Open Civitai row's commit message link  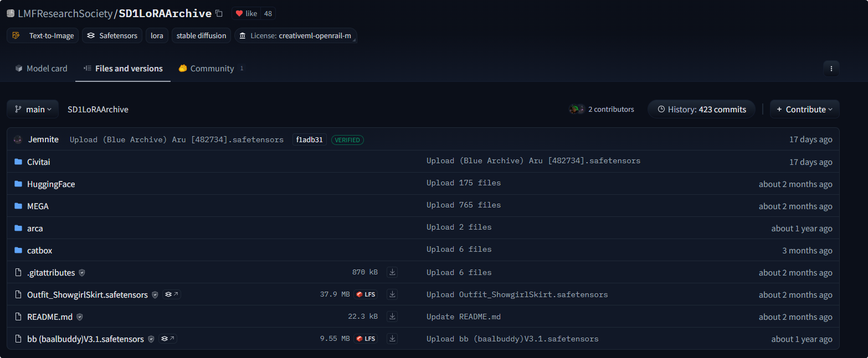(x=533, y=161)
